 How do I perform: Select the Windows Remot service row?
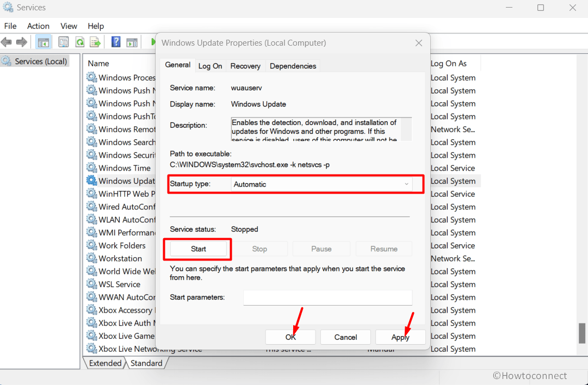click(127, 129)
